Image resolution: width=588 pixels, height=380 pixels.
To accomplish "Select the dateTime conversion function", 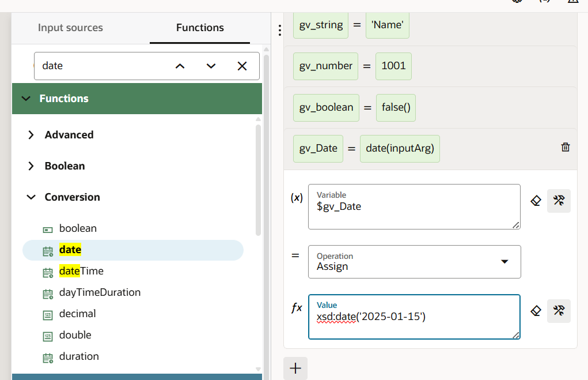I will [x=81, y=271].
